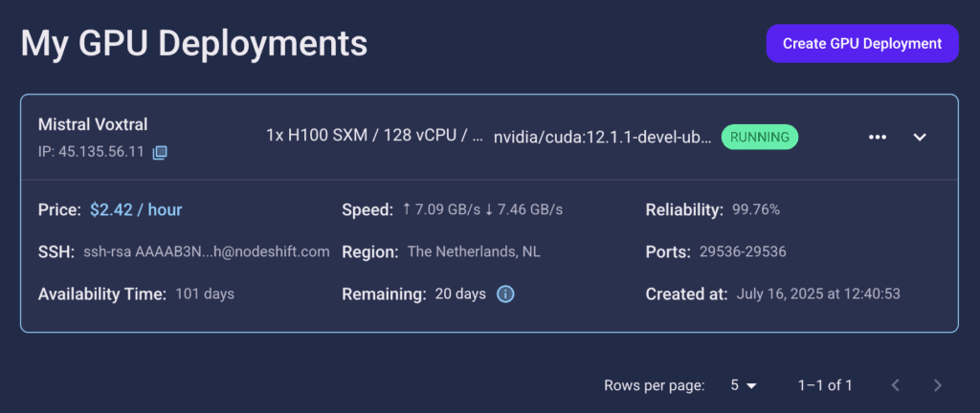The image size is (980, 413).
Task: Open the three-dot more options menu
Action: pos(878,138)
